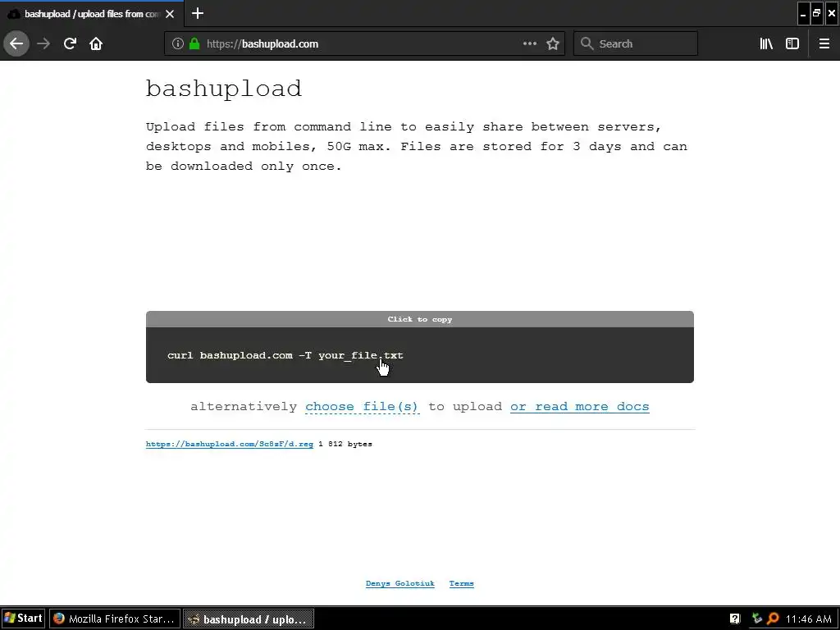The image size is (840, 630).
Task: Open the Windows Start menu
Action: 23,619
